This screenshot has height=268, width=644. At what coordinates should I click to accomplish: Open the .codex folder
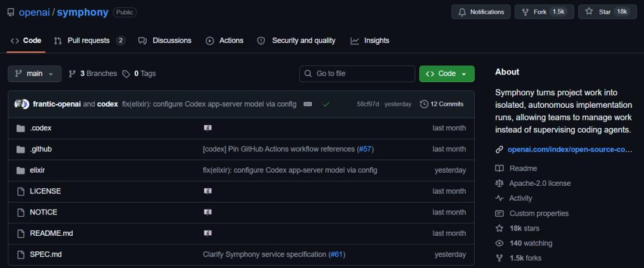[41, 128]
